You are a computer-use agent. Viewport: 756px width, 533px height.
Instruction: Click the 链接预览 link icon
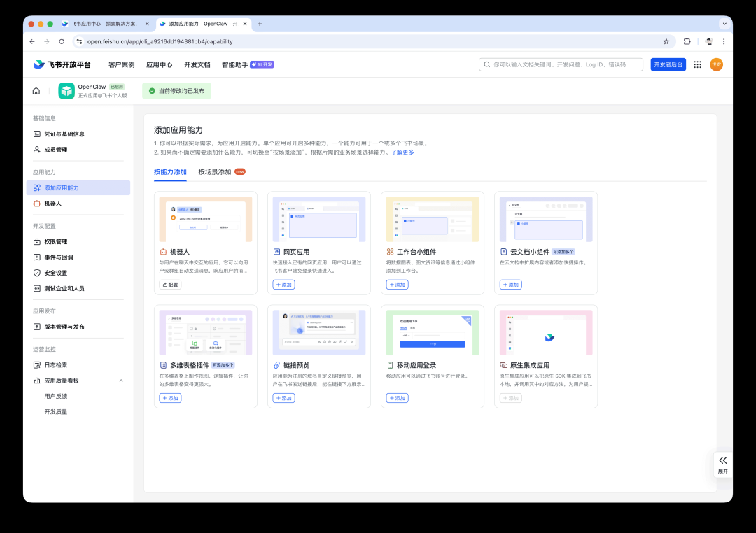pyautogui.click(x=276, y=365)
